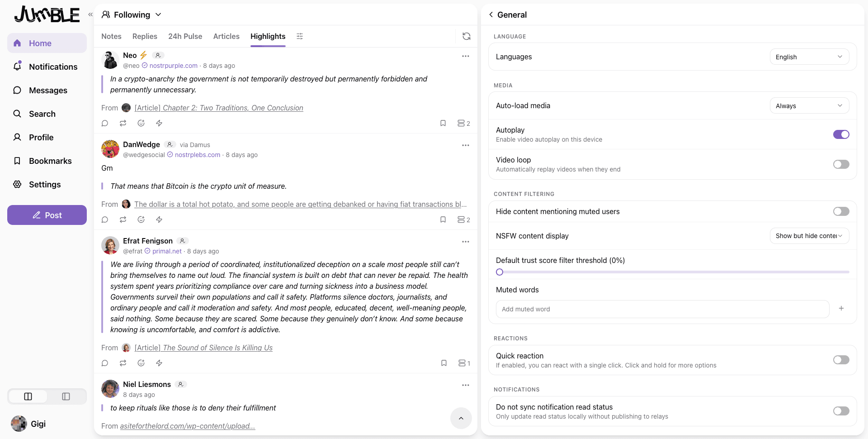Open more options for Niel Liesmons' post
Screen dimensions: 868x439
(466, 385)
